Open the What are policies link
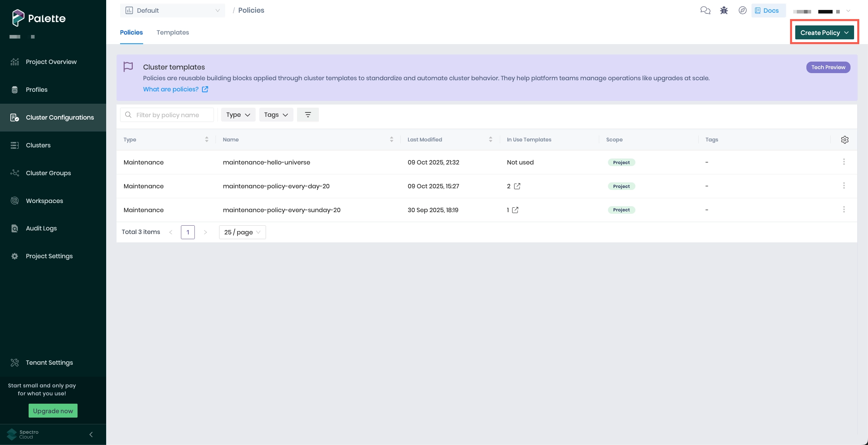 click(171, 89)
